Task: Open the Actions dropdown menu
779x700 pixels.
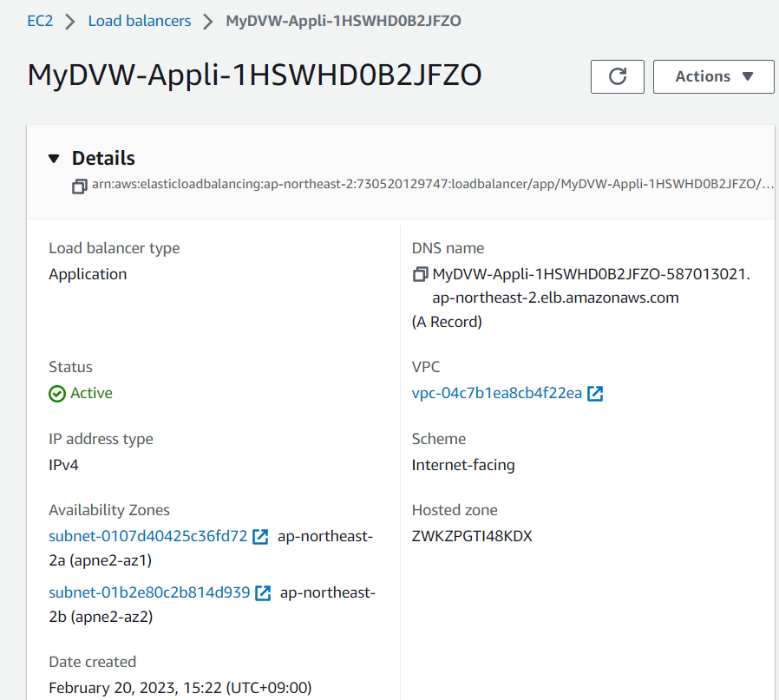Action: pyautogui.click(x=713, y=76)
